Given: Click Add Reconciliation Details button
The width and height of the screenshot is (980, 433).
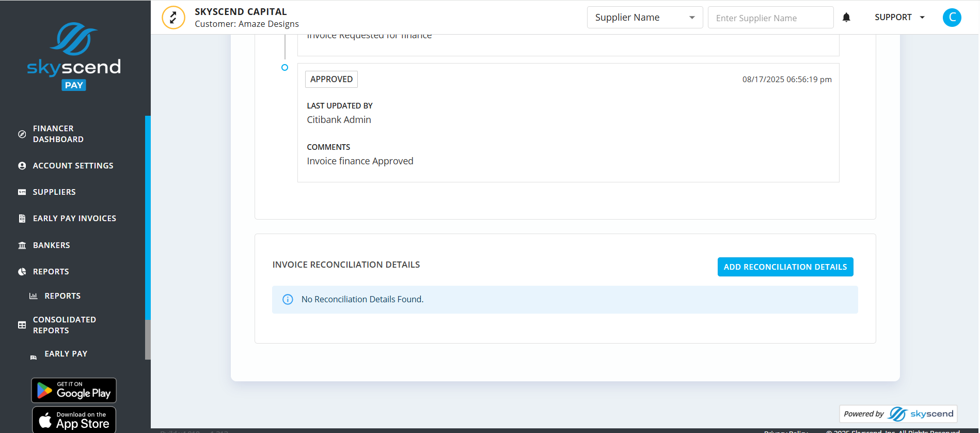Looking at the screenshot, I should coord(785,267).
